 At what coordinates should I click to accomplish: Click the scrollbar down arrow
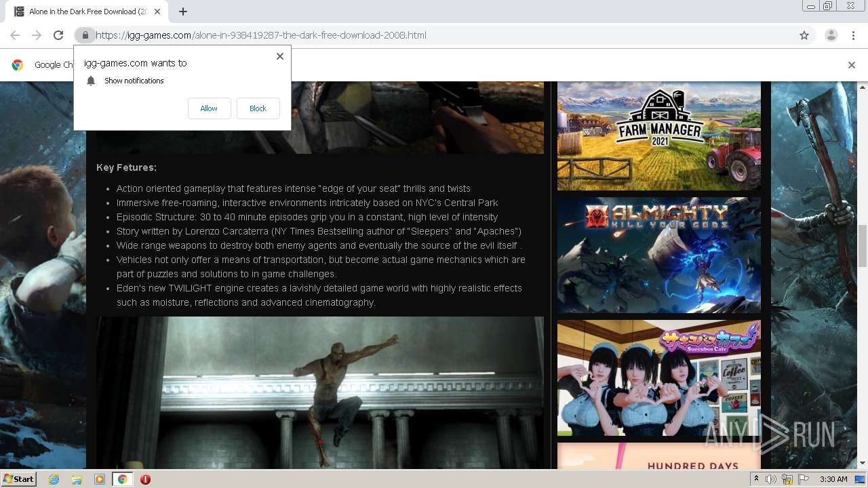863,464
